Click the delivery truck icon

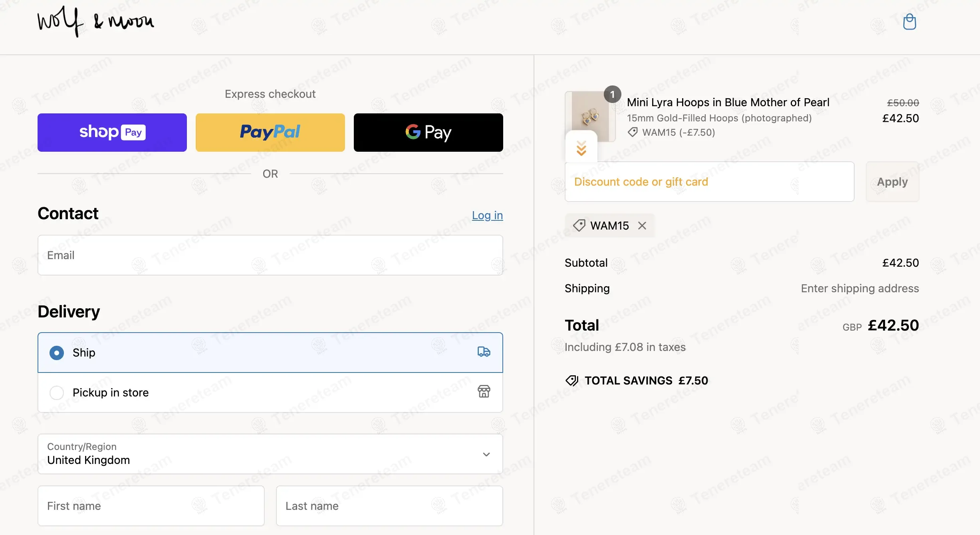[484, 352]
